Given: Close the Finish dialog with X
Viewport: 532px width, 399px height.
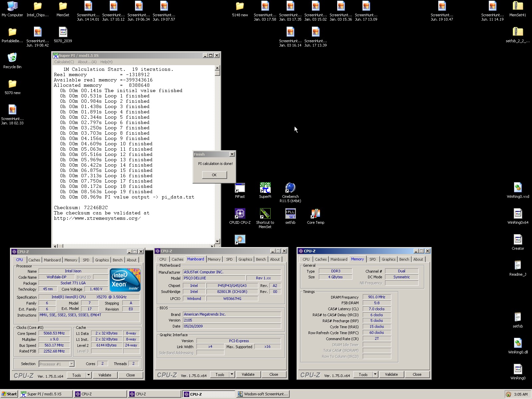Looking at the screenshot, I should [x=232, y=154].
